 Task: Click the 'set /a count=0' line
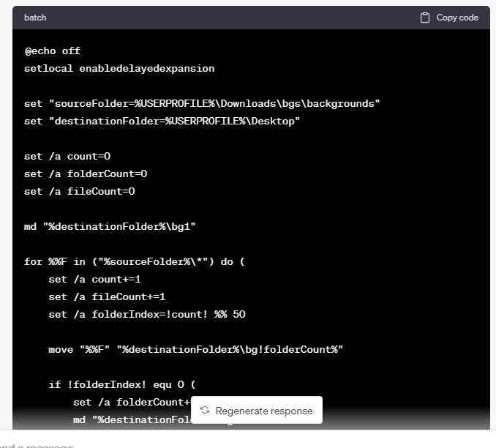pyautogui.click(x=67, y=157)
